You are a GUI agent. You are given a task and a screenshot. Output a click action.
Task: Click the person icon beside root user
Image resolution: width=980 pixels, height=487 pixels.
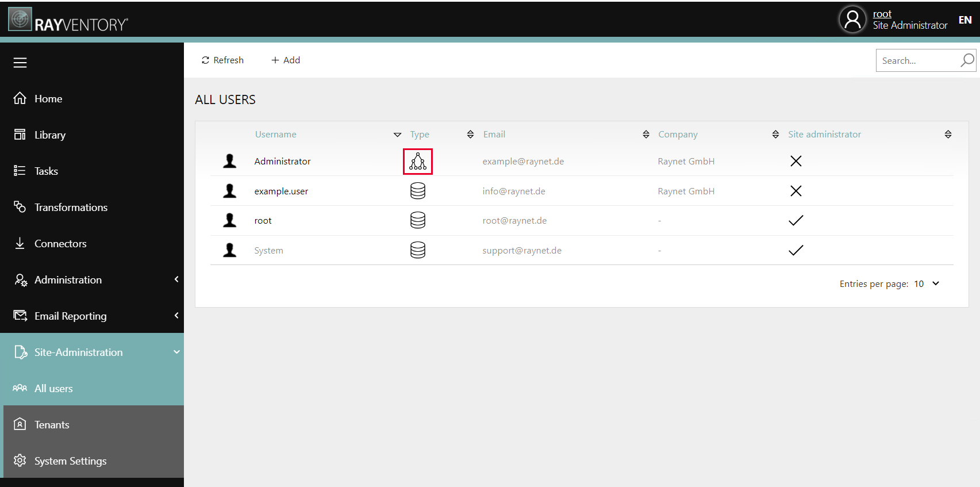click(230, 221)
